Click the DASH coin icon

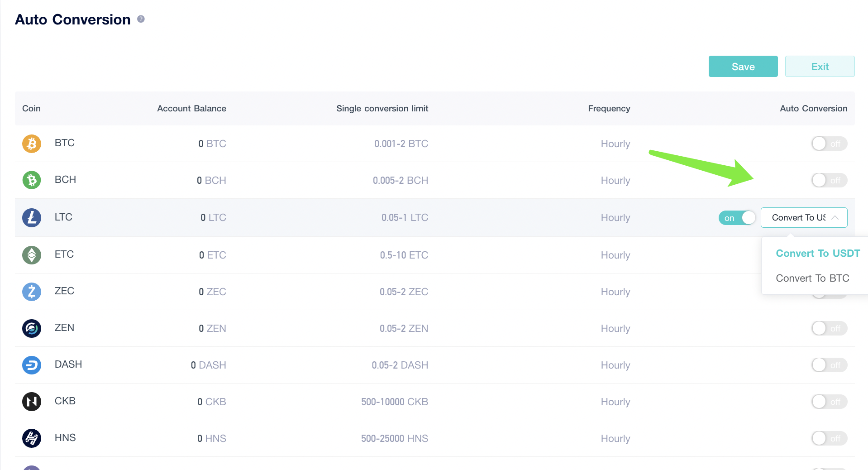coord(32,365)
